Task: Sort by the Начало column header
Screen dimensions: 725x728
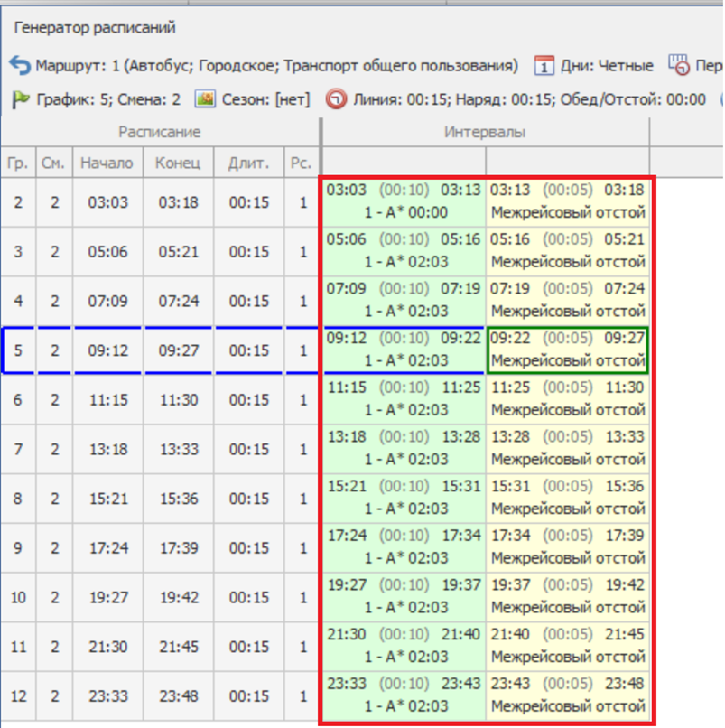Action: click(107, 163)
